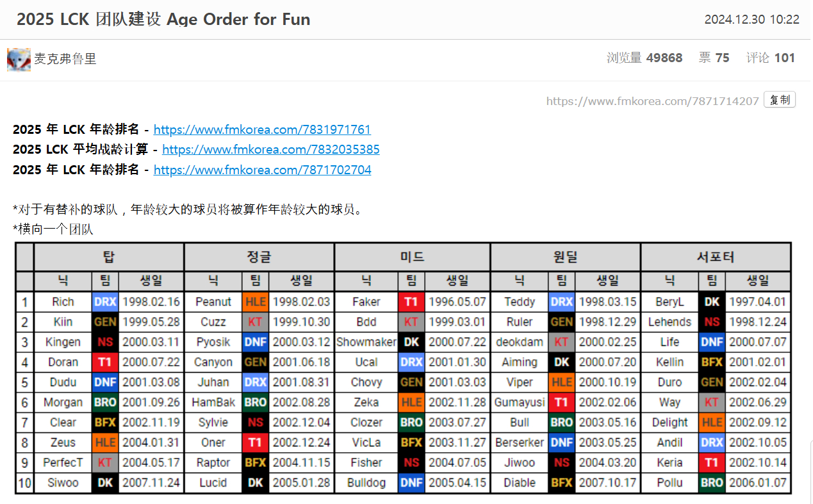Open link fmkorea.com/7831971761
This screenshot has width=813, height=504.
coord(262,129)
